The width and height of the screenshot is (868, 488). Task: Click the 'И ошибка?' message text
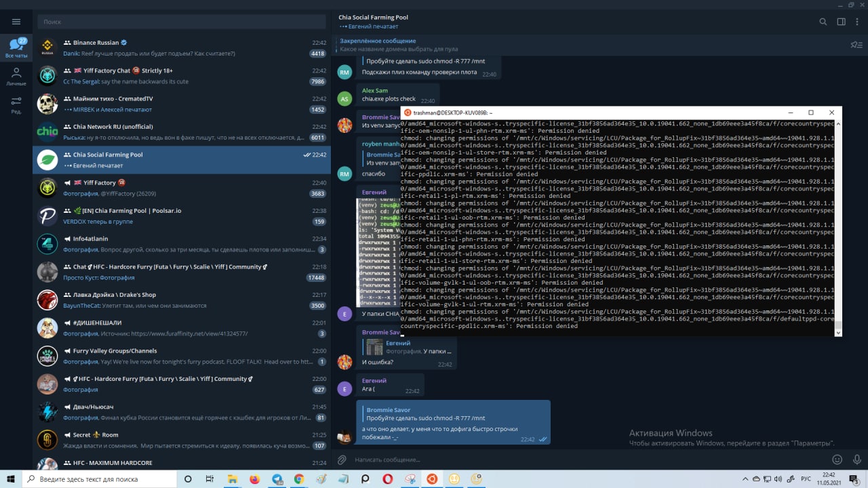coord(378,363)
